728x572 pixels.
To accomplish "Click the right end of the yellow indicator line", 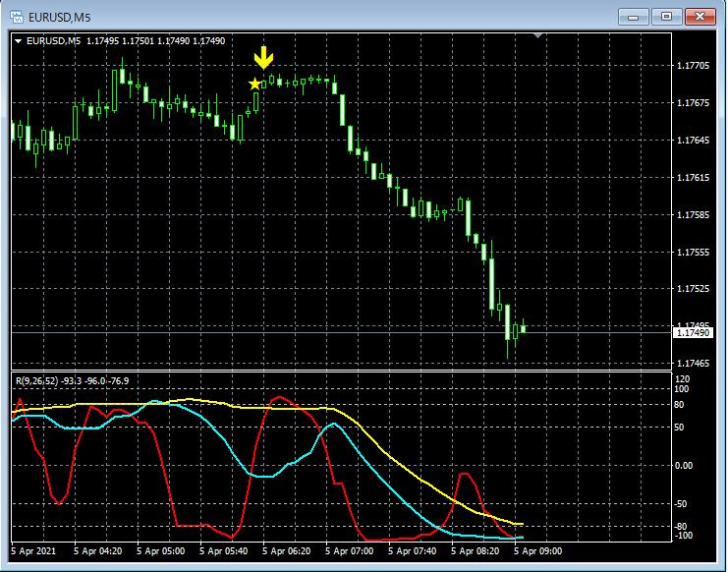I will [x=521, y=524].
